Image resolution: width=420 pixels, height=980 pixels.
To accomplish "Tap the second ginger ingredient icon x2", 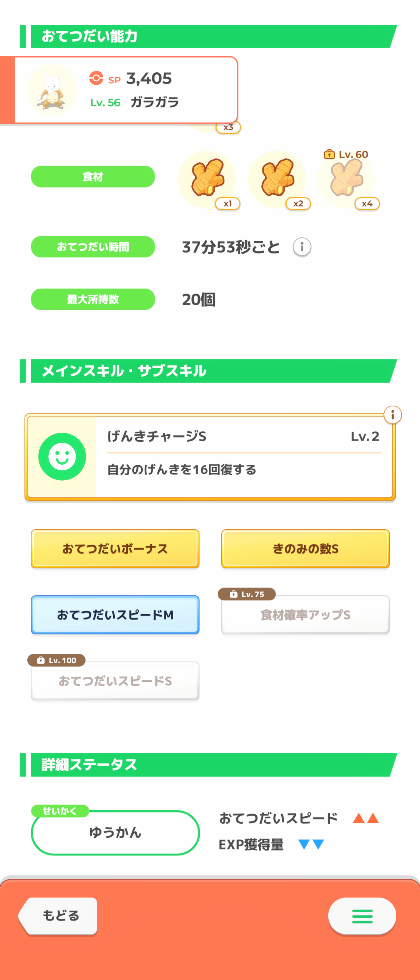I will tap(277, 179).
